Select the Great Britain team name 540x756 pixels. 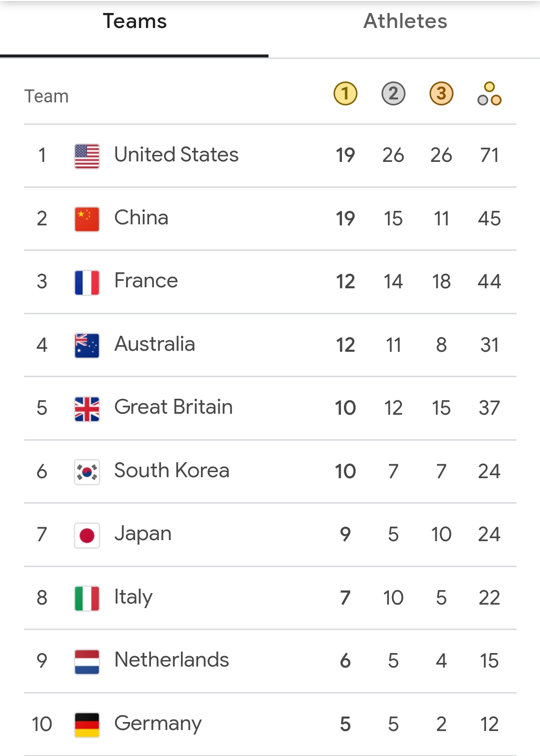(173, 407)
